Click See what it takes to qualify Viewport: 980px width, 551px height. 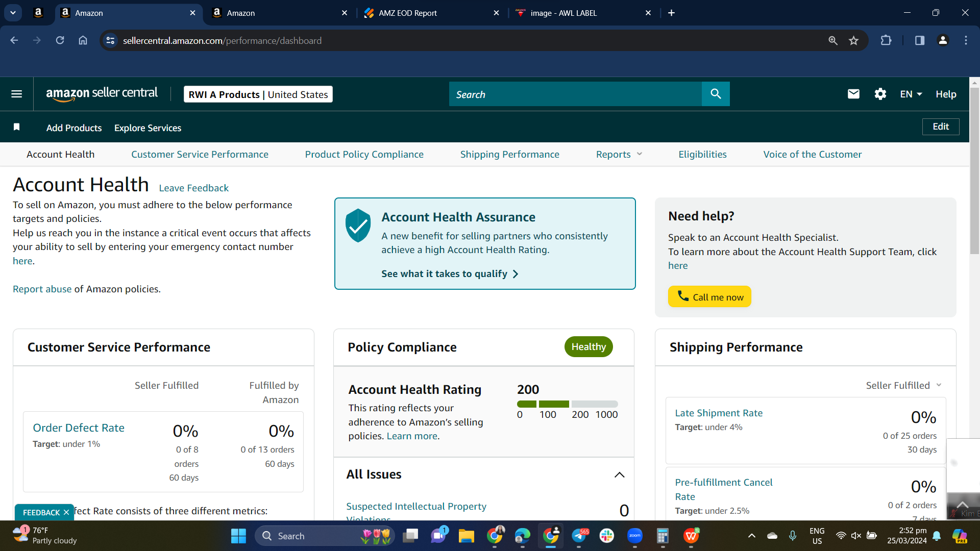pyautogui.click(x=450, y=273)
